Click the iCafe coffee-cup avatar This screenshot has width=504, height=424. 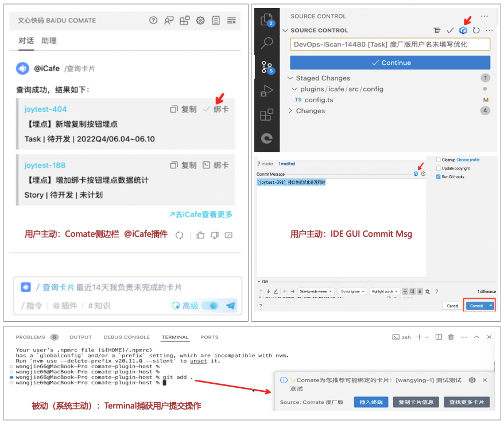(22, 68)
